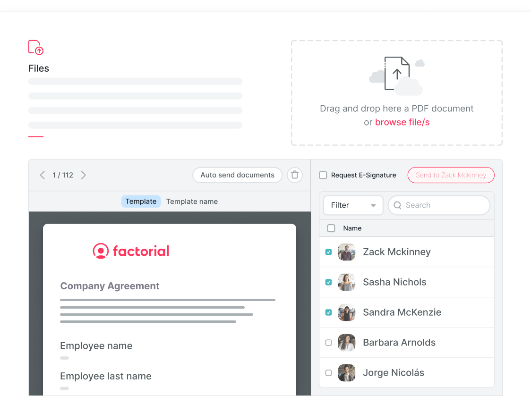Select Barbara Arnolds name text
The width and height of the screenshot is (531, 420).
pos(399,343)
